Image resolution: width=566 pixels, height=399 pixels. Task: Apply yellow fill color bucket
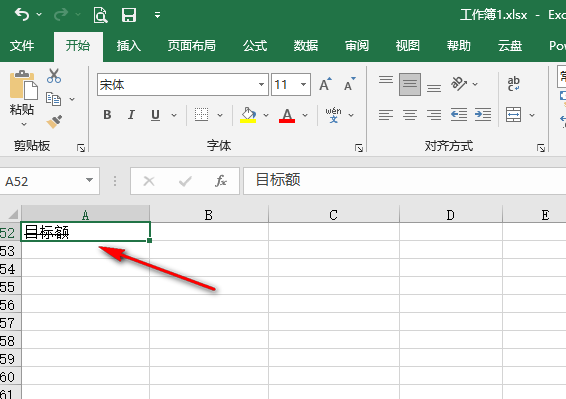(248, 115)
